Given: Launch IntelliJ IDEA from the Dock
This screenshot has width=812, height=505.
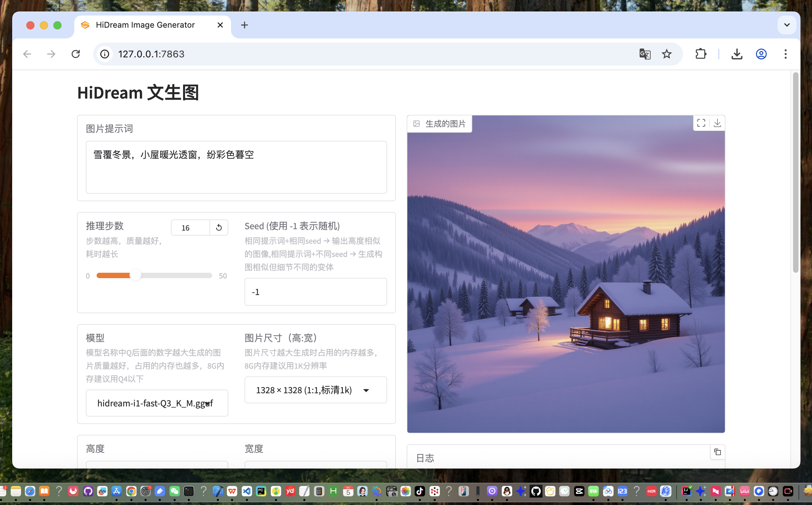Looking at the screenshot, I should [686, 491].
